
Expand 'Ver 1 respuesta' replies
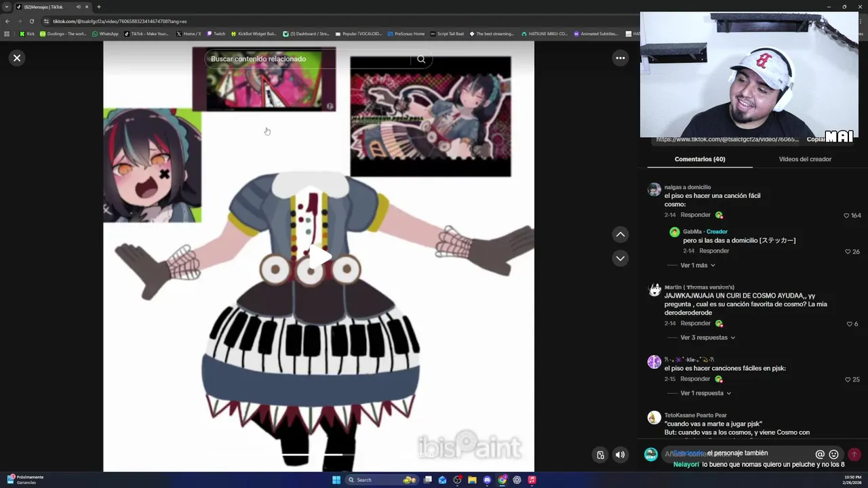(706, 393)
